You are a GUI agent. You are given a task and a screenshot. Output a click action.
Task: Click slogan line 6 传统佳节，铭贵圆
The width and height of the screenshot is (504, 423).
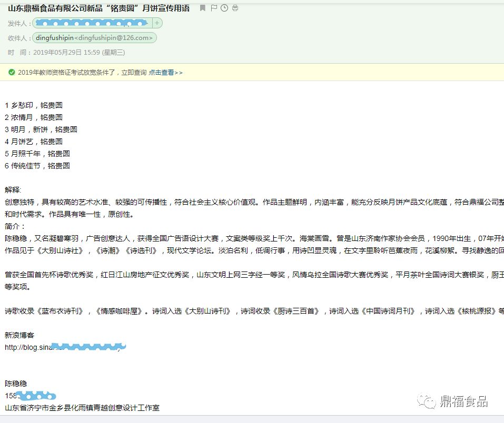click(x=37, y=166)
